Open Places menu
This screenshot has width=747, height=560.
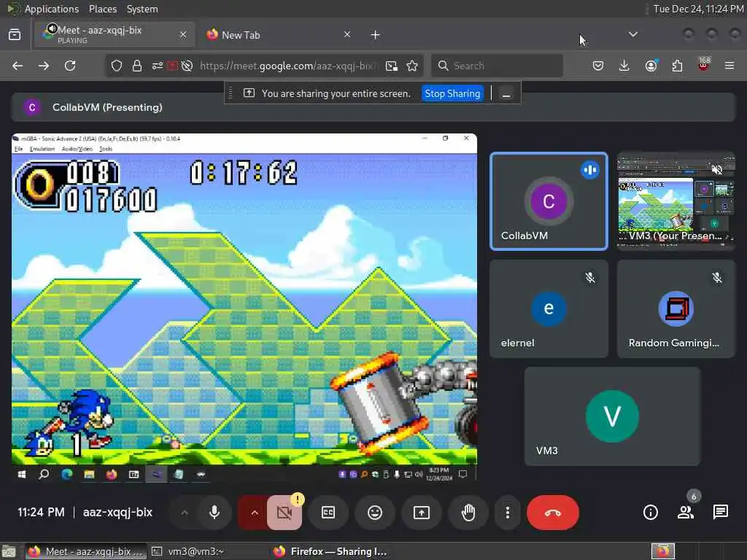pyautogui.click(x=102, y=9)
